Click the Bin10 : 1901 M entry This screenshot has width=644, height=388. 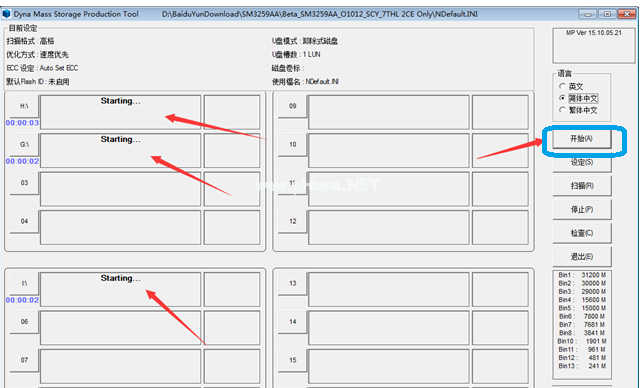click(x=582, y=341)
